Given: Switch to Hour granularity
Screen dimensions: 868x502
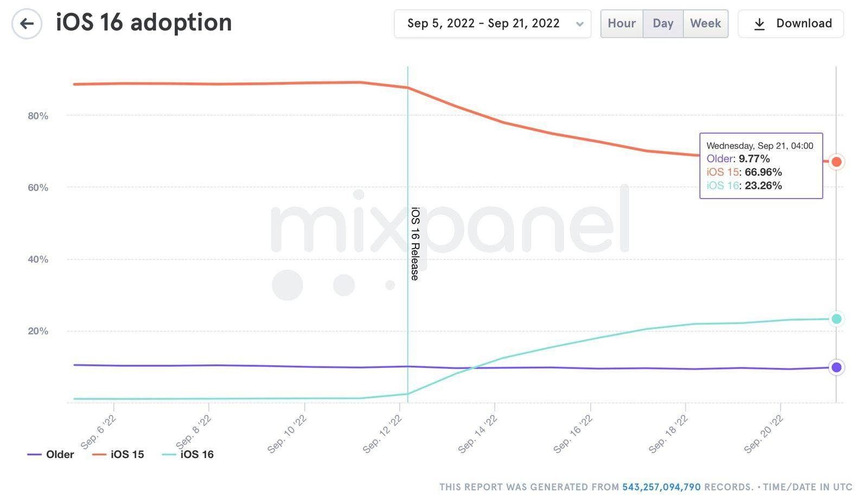Looking at the screenshot, I should pos(622,24).
